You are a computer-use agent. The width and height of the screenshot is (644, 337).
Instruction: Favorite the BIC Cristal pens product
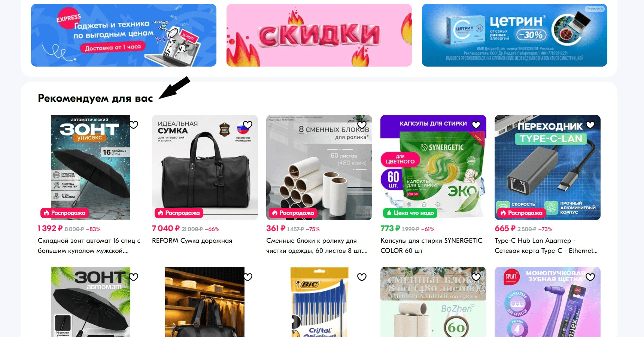(x=362, y=277)
